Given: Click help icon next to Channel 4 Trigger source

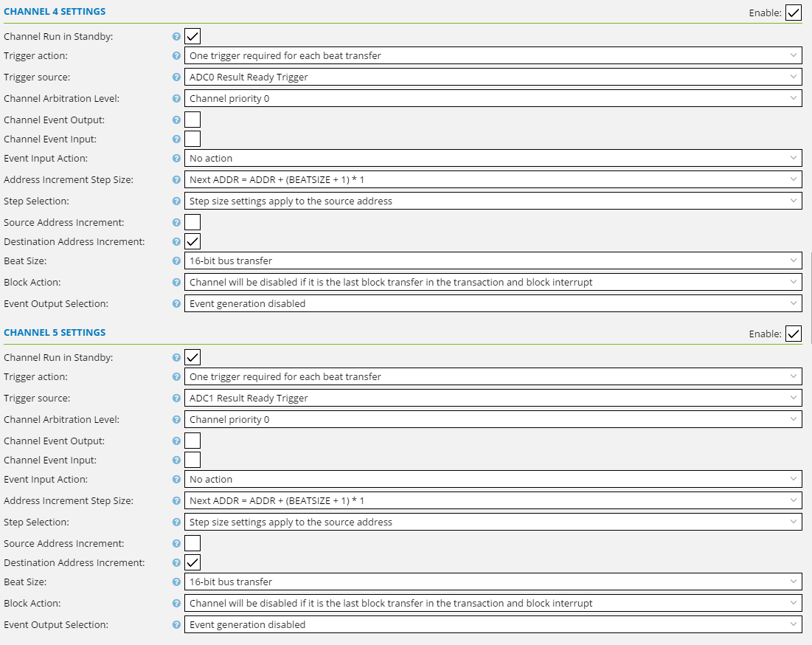Looking at the screenshot, I should [x=176, y=77].
